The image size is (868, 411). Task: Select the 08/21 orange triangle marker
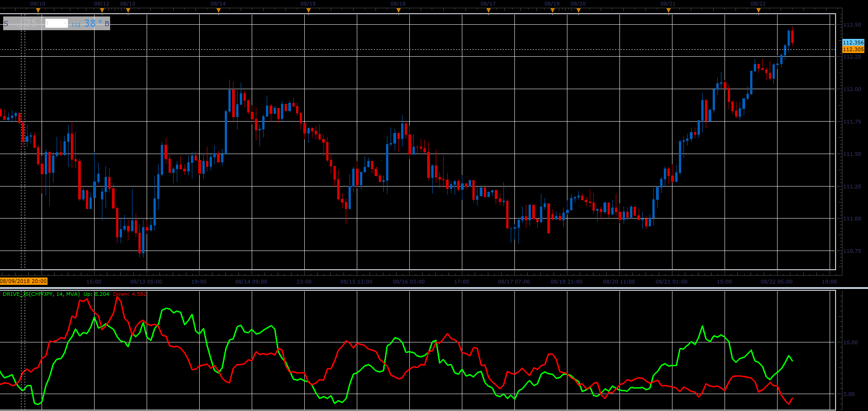click(668, 10)
